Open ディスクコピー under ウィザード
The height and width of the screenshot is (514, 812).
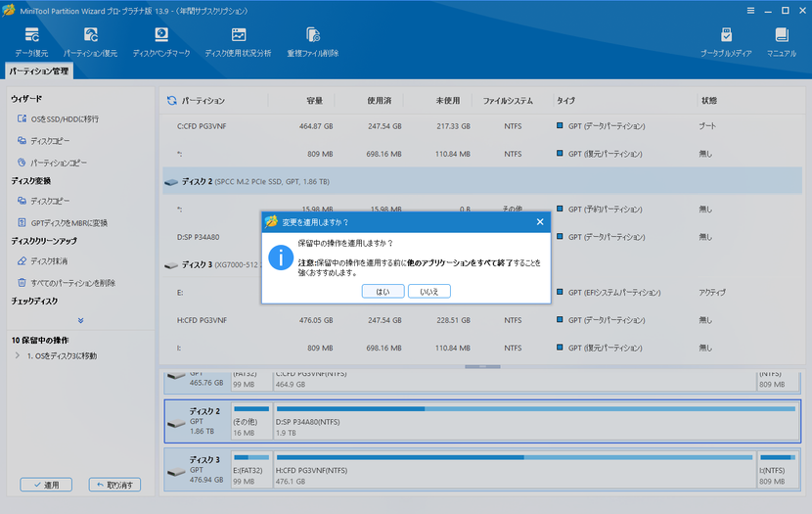coord(43,141)
